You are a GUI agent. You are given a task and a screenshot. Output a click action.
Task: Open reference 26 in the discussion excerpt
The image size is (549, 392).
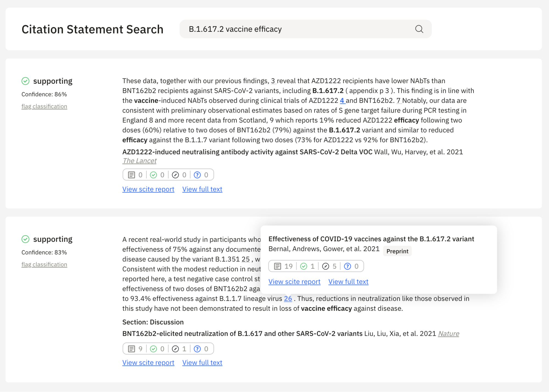click(x=288, y=299)
